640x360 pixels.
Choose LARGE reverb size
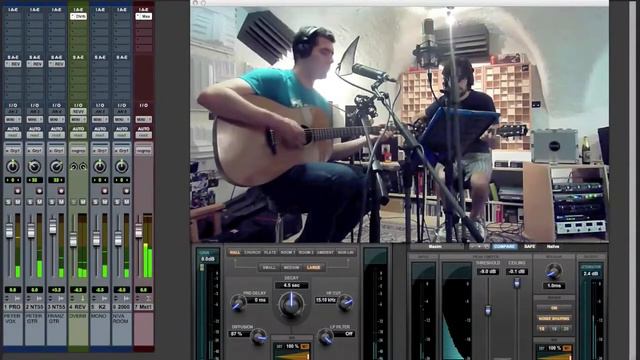[x=313, y=268]
